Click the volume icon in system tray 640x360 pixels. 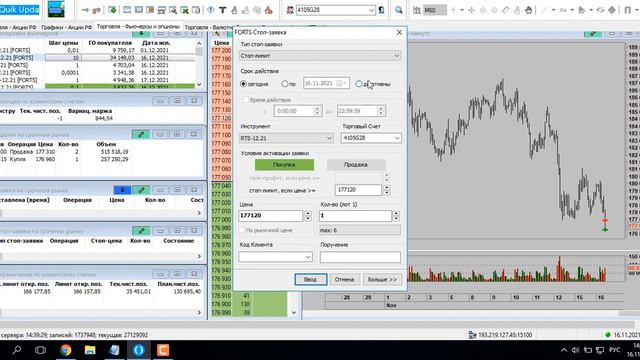(x=576, y=350)
